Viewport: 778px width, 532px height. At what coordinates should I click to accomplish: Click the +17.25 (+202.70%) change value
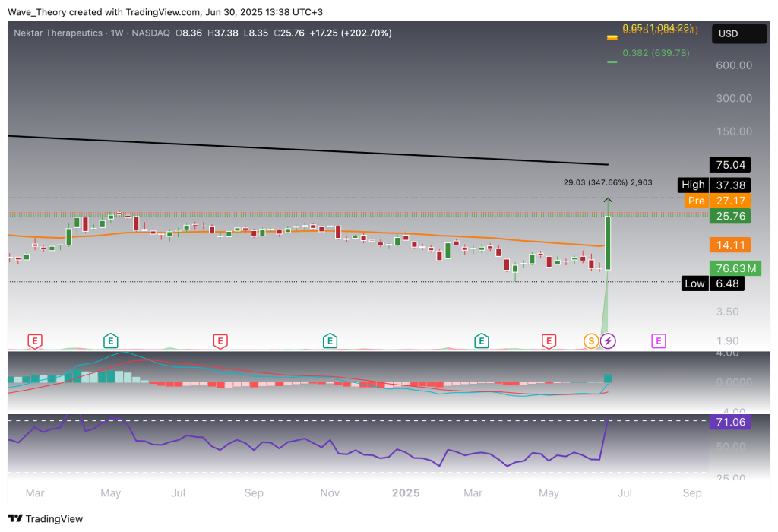coord(351,33)
